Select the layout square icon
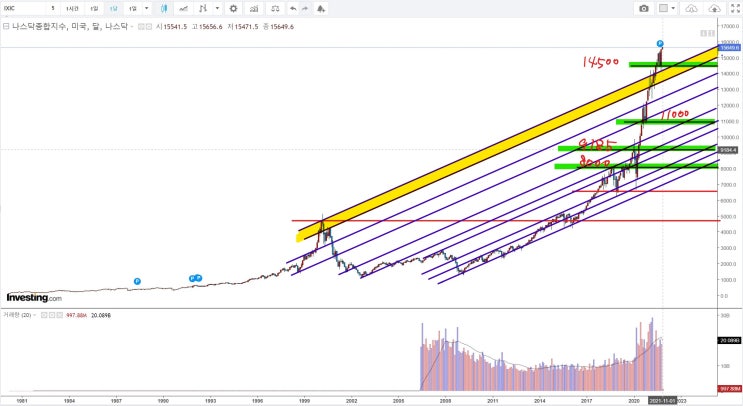Image resolution: width=743 pixels, height=406 pixels. (663, 9)
